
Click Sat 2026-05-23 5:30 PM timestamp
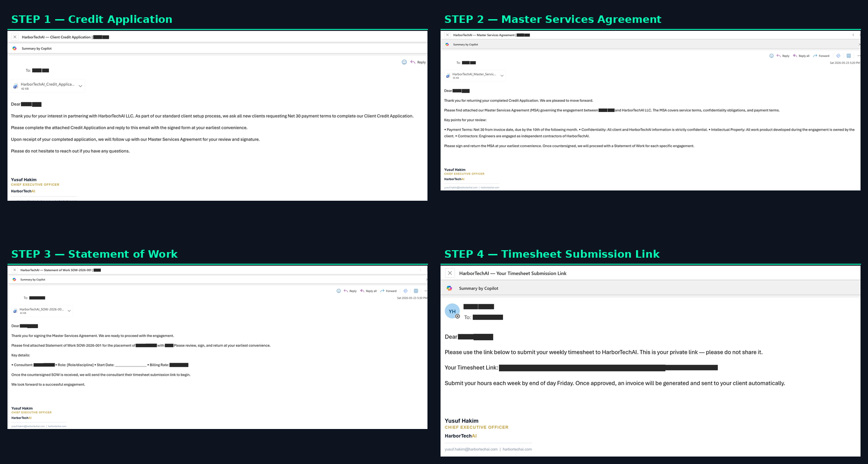[x=412, y=298]
